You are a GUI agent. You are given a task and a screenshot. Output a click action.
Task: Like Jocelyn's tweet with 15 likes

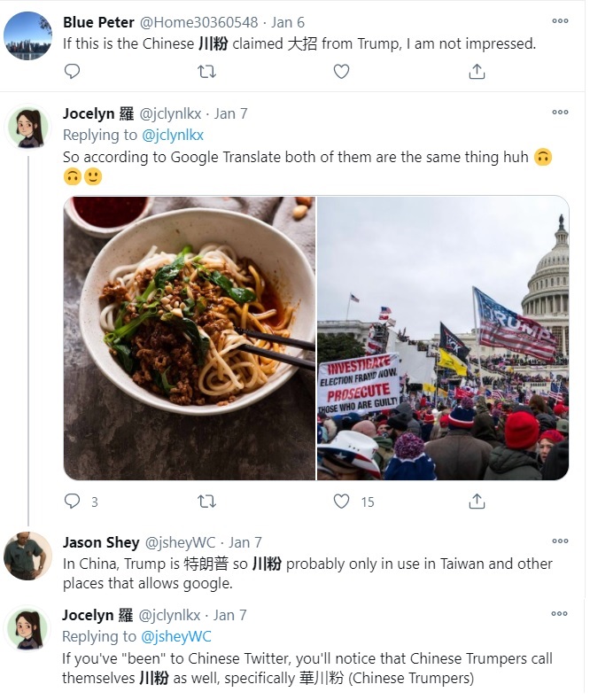point(342,502)
